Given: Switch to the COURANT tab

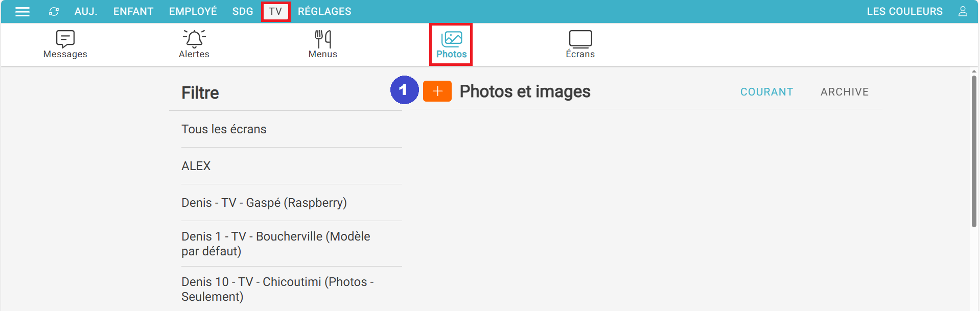Looking at the screenshot, I should (x=766, y=92).
